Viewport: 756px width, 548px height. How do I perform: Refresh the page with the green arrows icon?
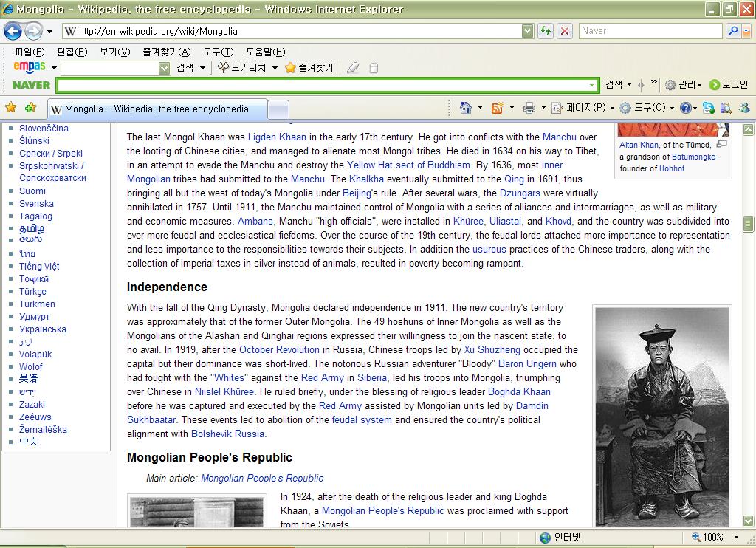click(x=546, y=31)
